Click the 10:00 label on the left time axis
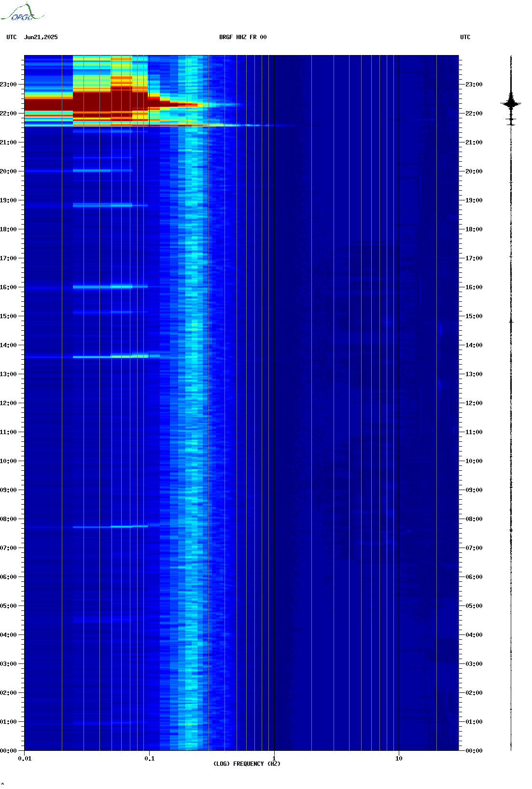 8,461
